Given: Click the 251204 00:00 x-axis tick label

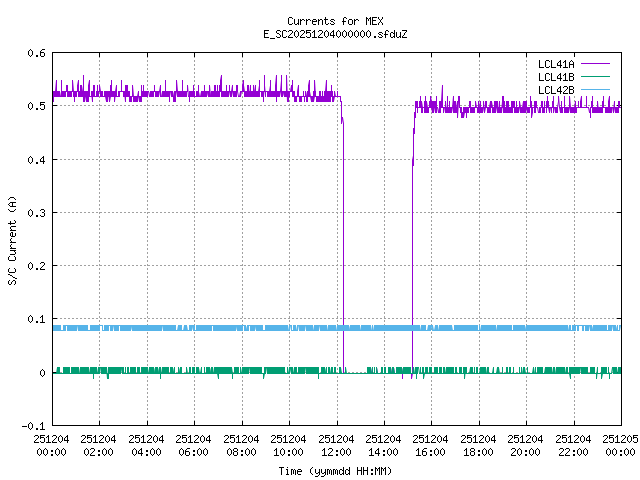Looking at the screenshot, I should 52,444.
